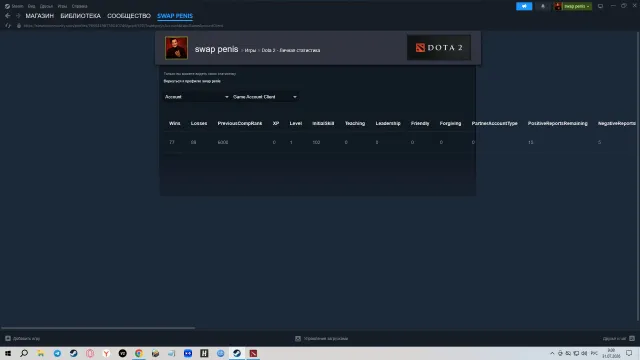
Task: Open the Вид menu
Action: point(31,6)
